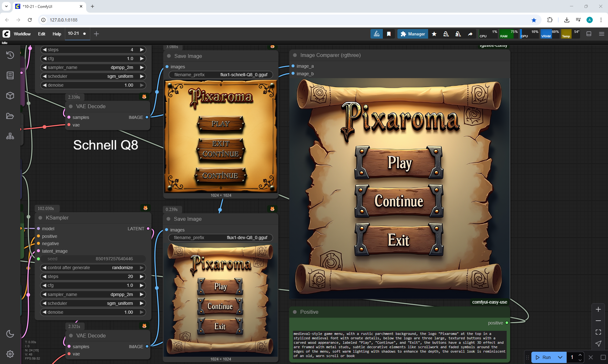Collapse the Image Comparer node dot

tap(295, 55)
